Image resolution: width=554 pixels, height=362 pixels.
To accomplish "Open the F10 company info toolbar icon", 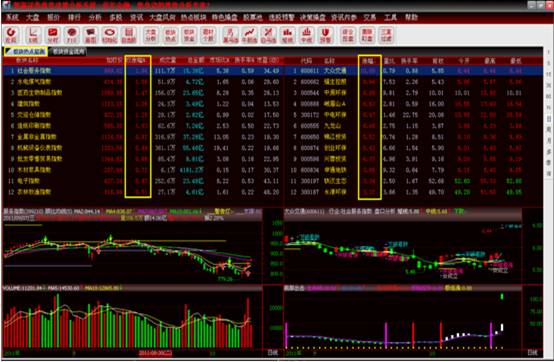I will point(72,35).
